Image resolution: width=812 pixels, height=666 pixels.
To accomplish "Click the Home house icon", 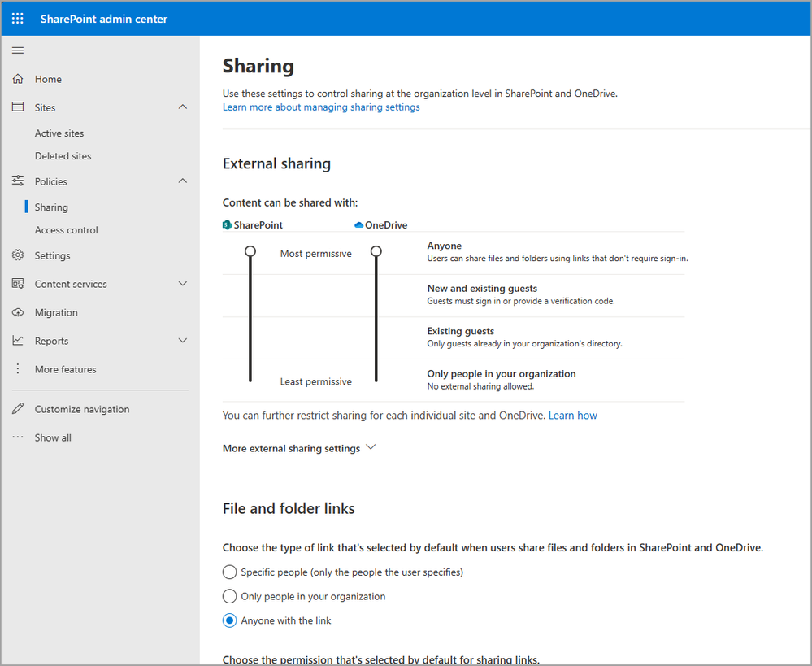I will [x=18, y=79].
